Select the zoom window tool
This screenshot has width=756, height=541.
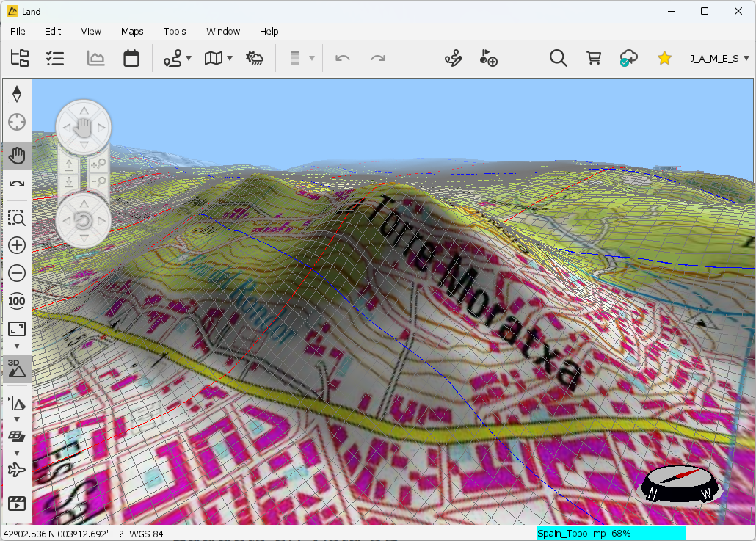17,218
